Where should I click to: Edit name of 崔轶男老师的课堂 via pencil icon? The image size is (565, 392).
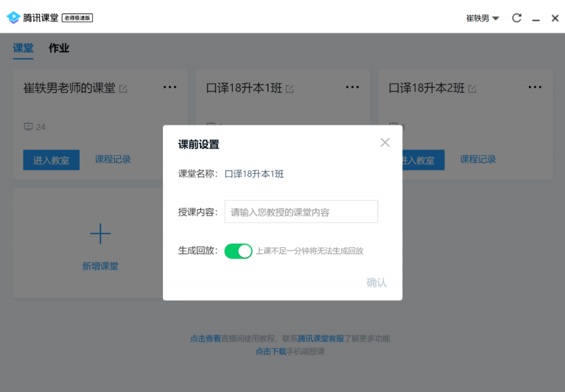click(x=123, y=89)
